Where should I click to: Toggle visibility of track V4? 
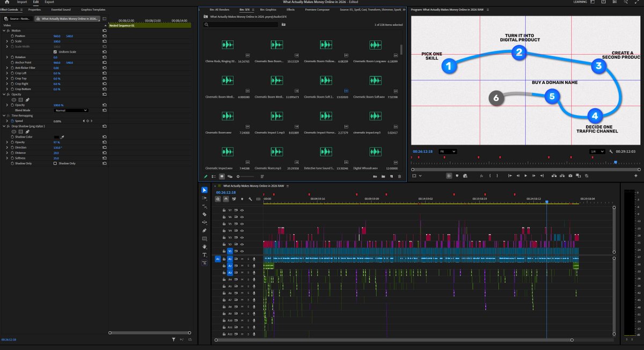(x=242, y=230)
